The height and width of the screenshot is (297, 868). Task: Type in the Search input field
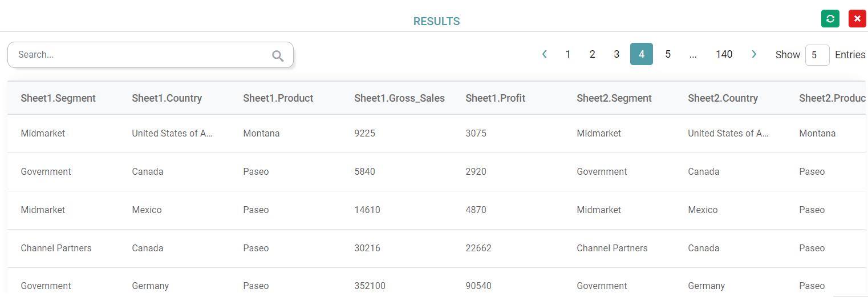point(143,55)
